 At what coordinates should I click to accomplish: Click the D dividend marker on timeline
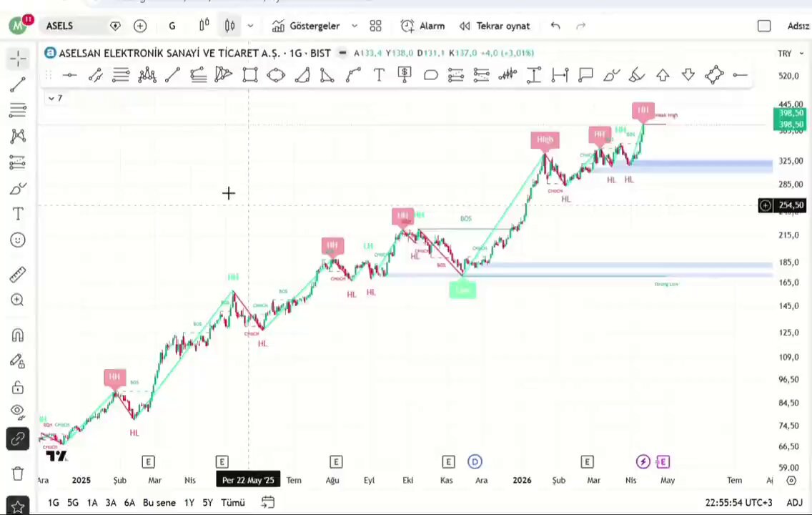point(475,461)
